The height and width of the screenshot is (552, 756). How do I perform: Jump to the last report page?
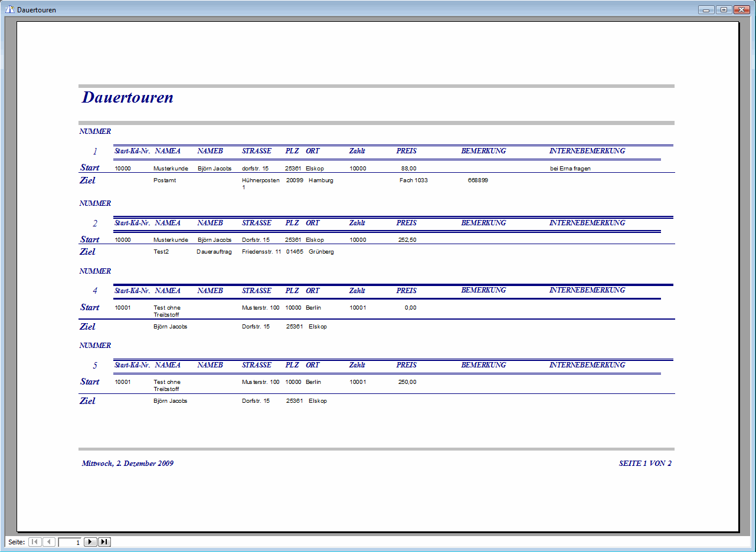[104, 542]
